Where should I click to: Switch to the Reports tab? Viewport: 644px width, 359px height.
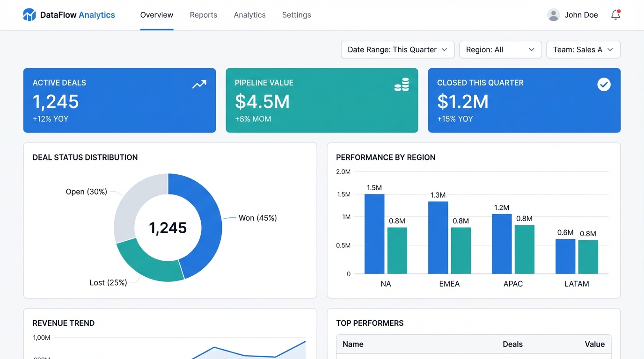(203, 14)
